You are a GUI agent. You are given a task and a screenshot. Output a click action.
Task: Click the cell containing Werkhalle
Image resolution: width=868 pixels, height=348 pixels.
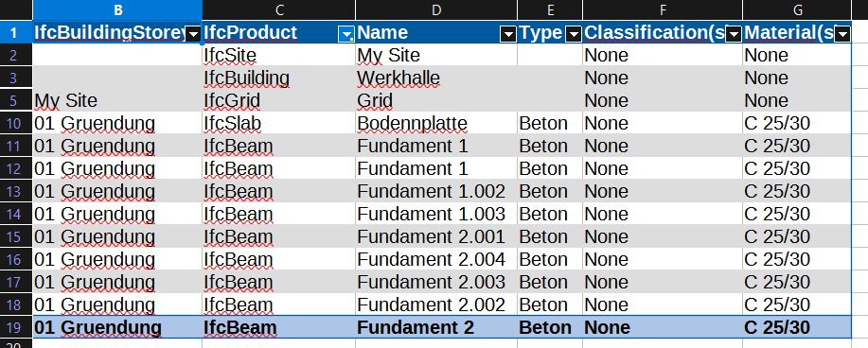point(436,78)
